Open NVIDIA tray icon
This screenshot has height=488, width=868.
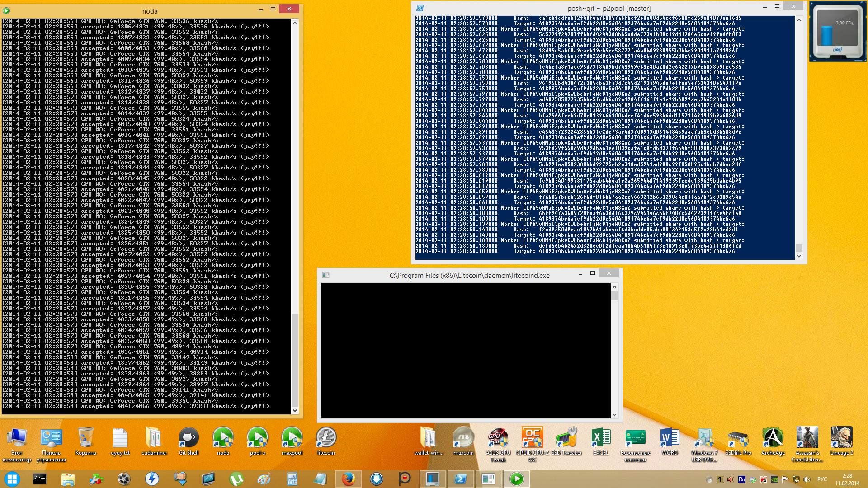[x=774, y=479]
